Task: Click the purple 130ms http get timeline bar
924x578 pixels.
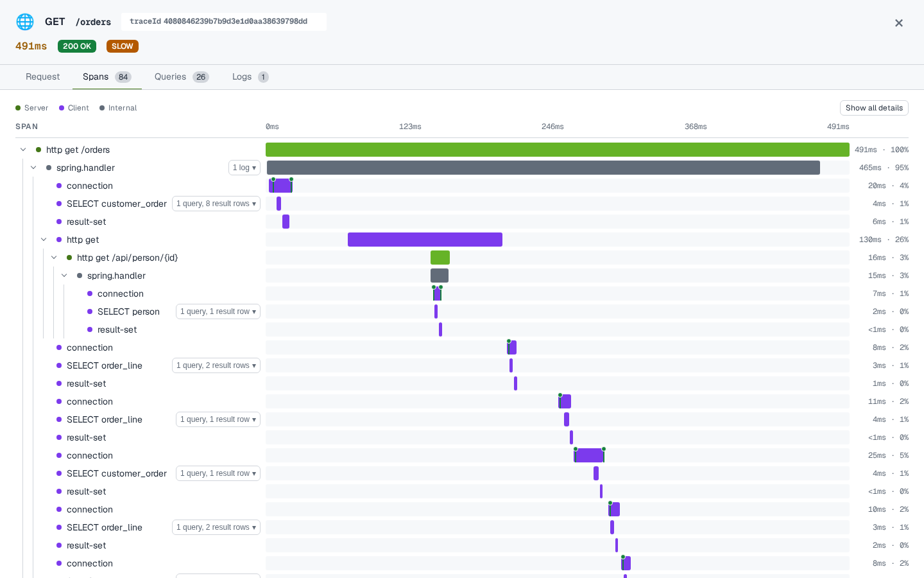Action: click(425, 240)
